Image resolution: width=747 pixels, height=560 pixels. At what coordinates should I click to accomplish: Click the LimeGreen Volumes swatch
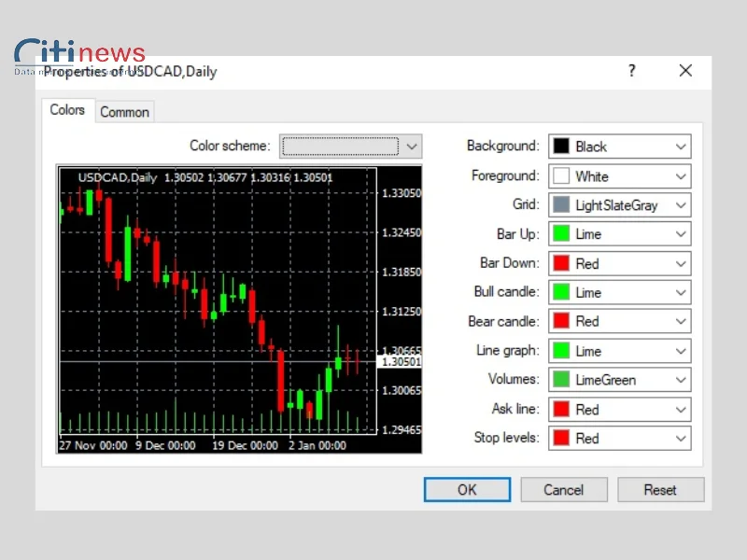[561, 380]
